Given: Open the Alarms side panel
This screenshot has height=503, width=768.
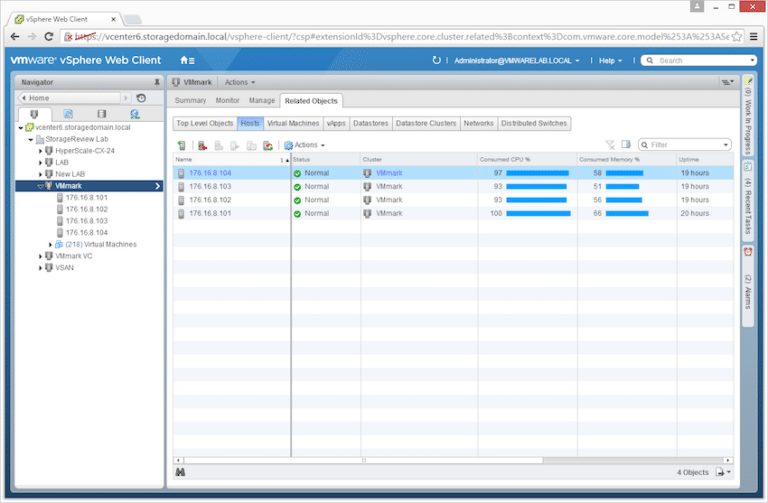Looking at the screenshot, I should tap(748, 284).
